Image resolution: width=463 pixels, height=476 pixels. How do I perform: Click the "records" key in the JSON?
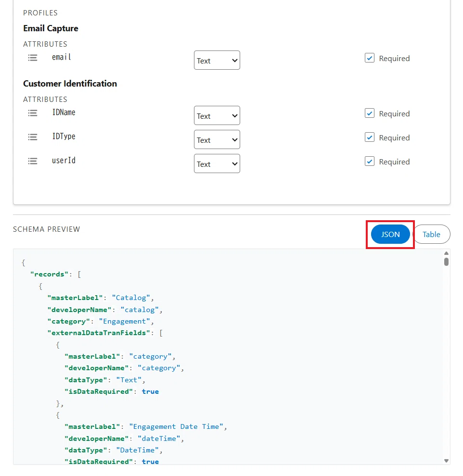(x=49, y=274)
